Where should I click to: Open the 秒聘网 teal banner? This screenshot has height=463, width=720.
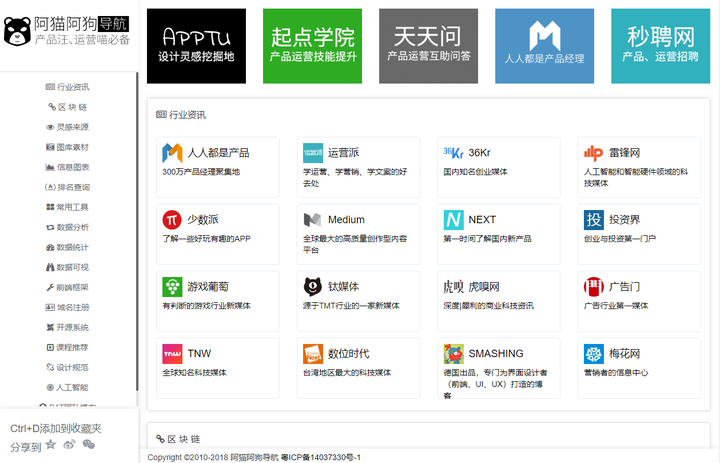click(661, 46)
